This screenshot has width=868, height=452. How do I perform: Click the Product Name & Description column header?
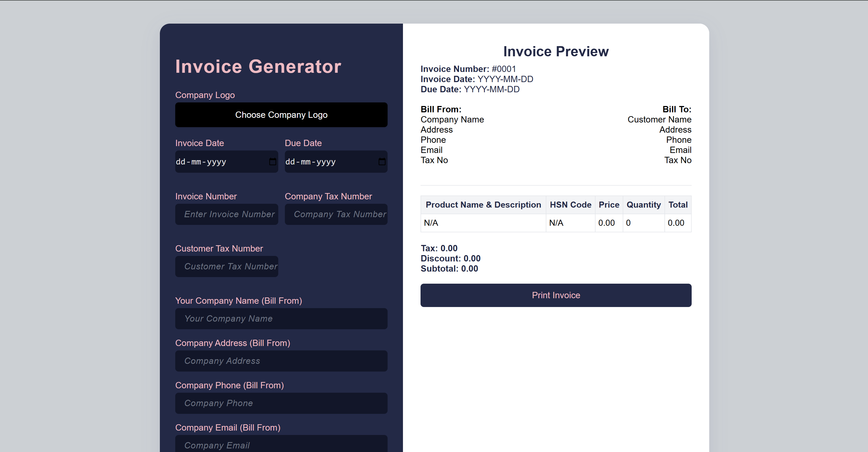point(483,205)
